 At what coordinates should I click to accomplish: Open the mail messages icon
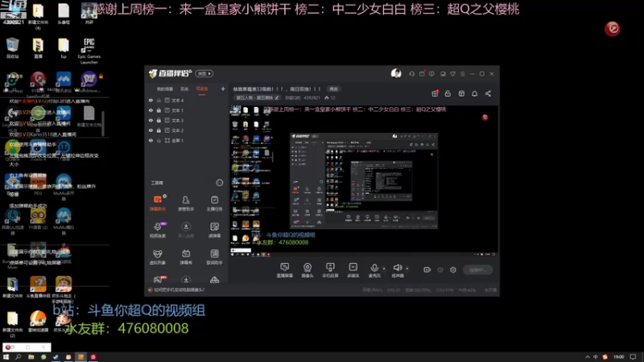[x=422, y=74]
